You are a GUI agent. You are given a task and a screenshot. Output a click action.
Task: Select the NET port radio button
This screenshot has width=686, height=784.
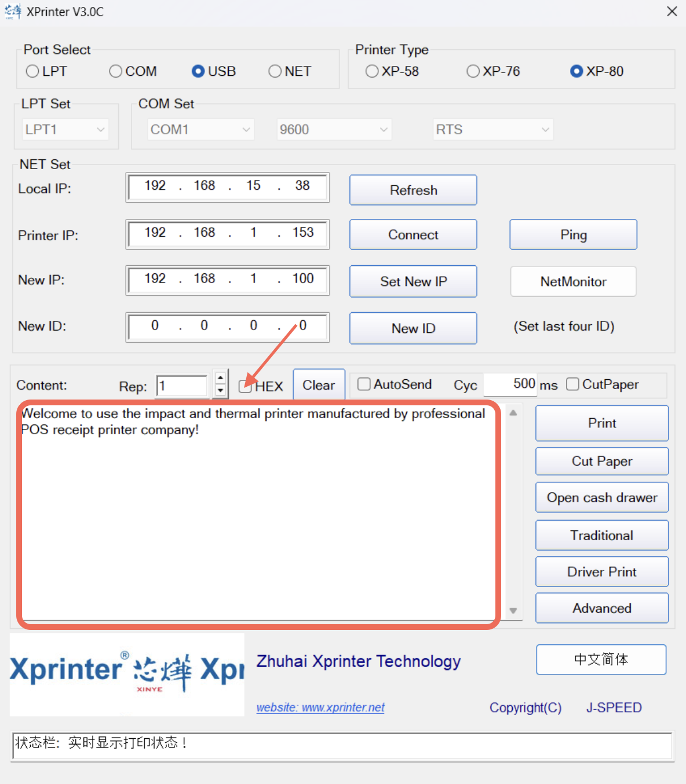coord(275,71)
